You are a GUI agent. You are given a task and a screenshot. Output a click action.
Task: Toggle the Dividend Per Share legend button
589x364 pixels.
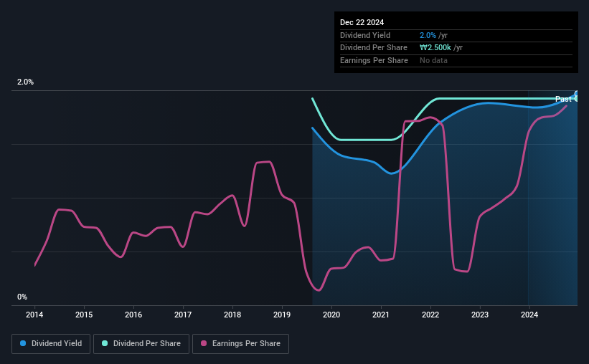pyautogui.click(x=141, y=344)
